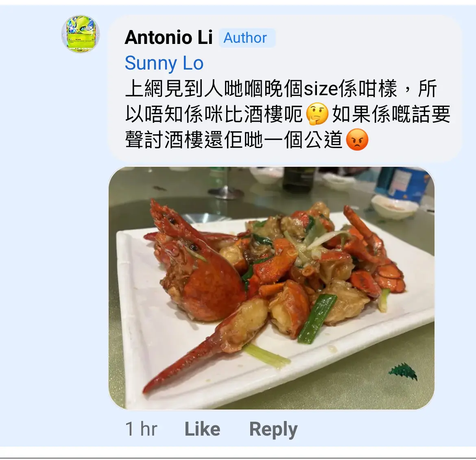Click the green scallion on the plate
This screenshot has height=460, width=476.
(x=317, y=318)
